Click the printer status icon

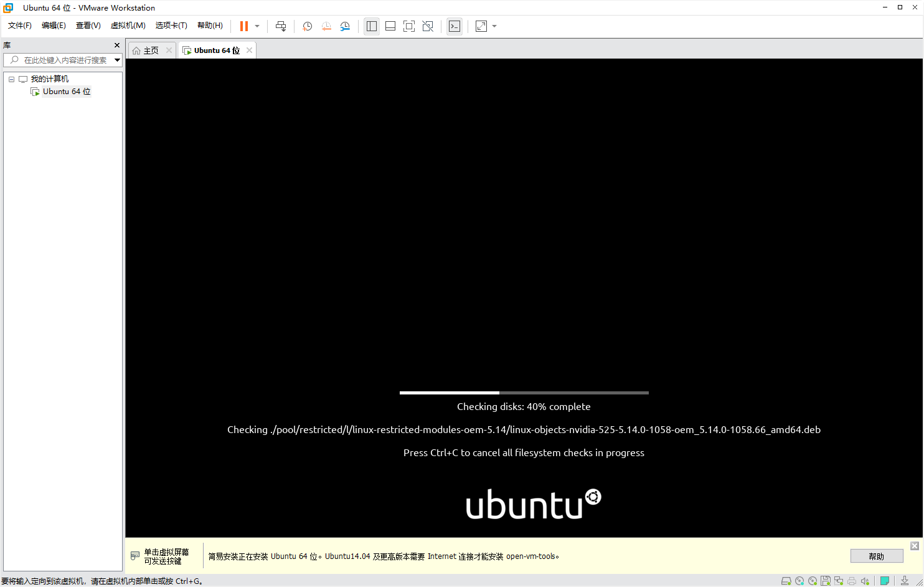tap(852, 581)
